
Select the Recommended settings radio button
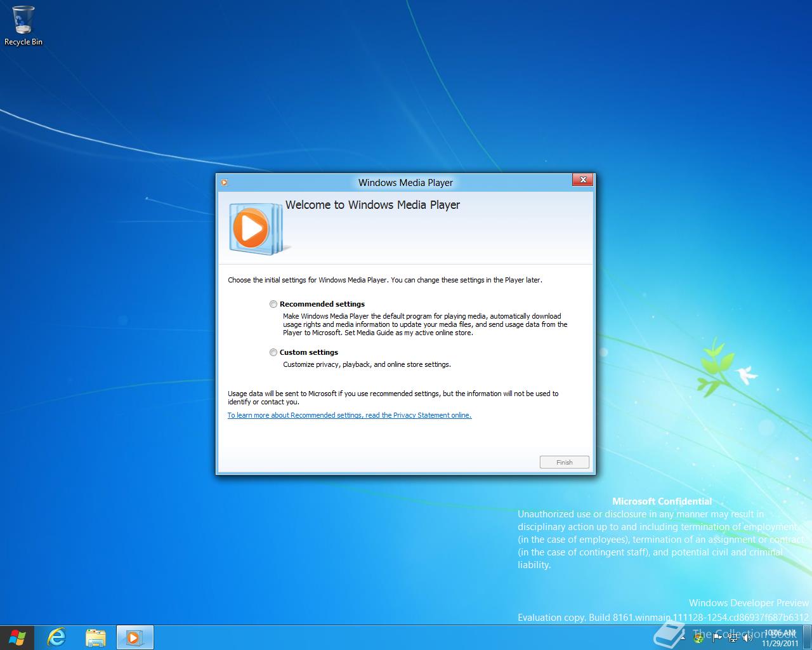point(273,304)
